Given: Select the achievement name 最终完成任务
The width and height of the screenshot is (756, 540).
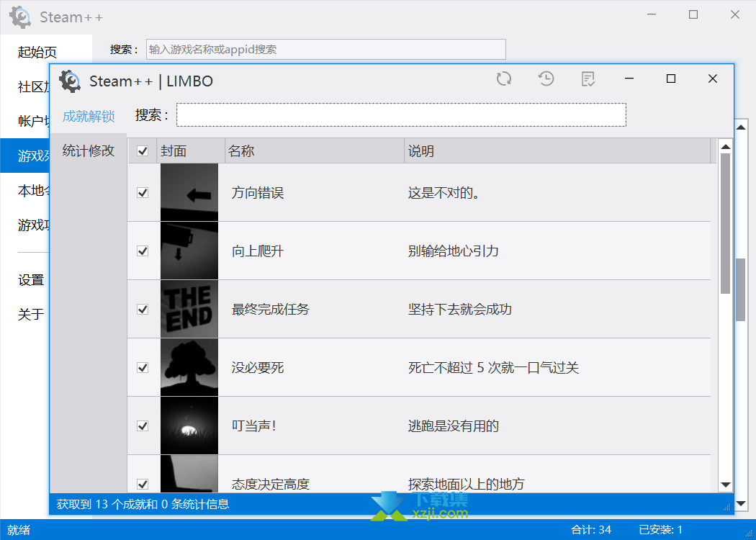Looking at the screenshot, I should [271, 310].
